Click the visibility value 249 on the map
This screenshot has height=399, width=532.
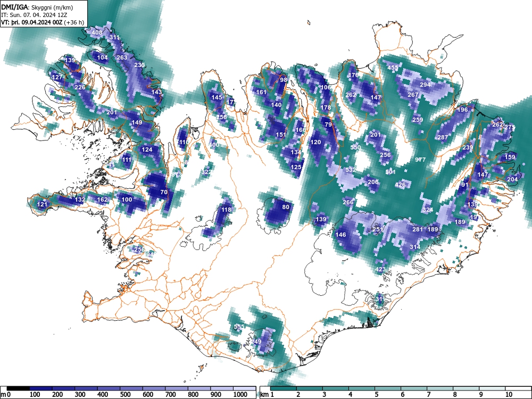(x=256, y=342)
